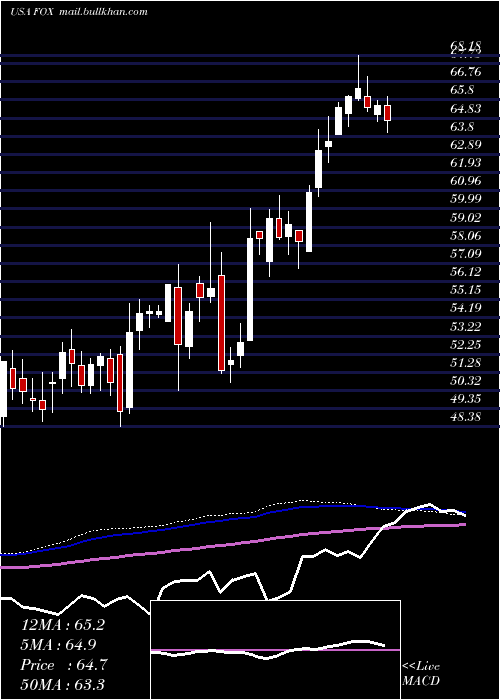Click the 49.35 price axis label

pyautogui.click(x=466, y=399)
